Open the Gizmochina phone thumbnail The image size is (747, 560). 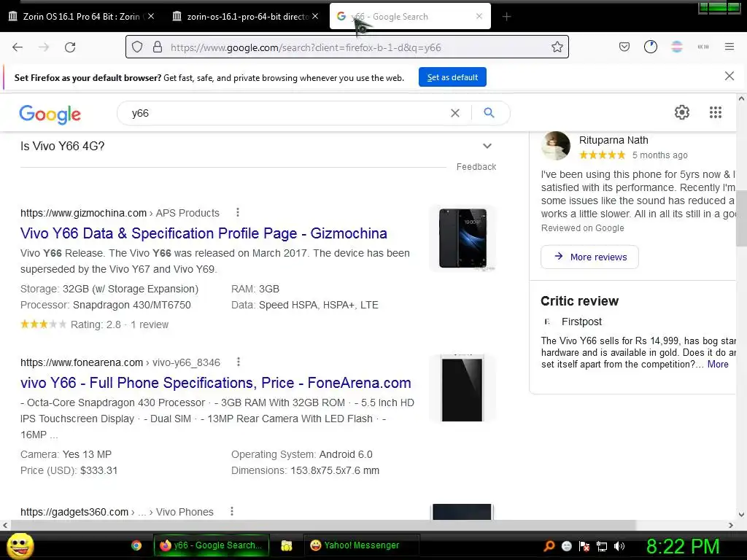point(462,238)
